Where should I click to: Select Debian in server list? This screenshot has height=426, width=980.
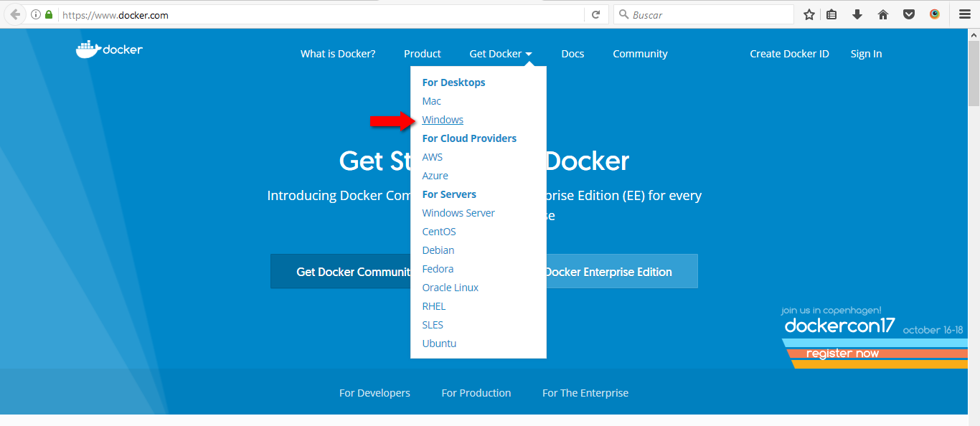438,250
